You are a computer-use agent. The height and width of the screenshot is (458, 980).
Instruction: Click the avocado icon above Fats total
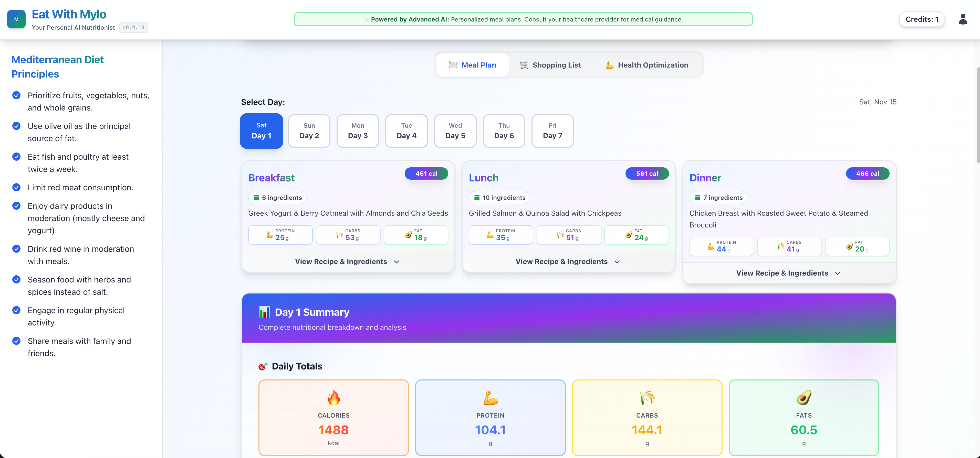click(804, 398)
